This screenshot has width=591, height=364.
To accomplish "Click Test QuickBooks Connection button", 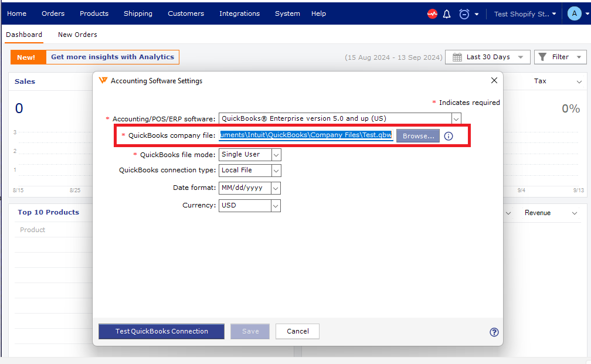I will click(x=161, y=331).
